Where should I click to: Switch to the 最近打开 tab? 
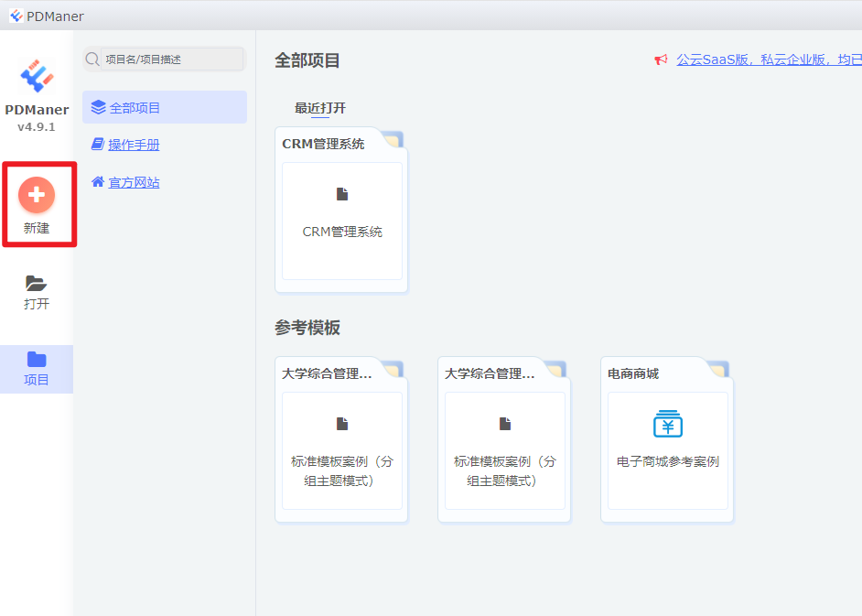pos(320,108)
